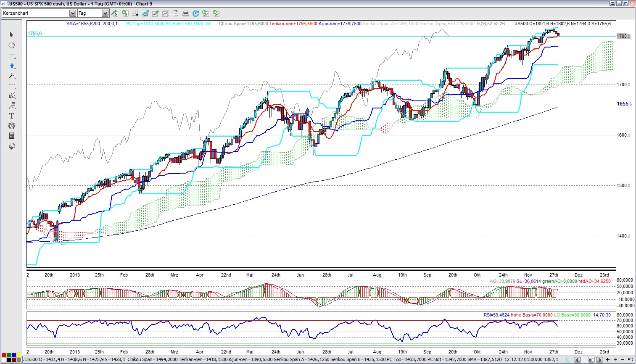The image size is (636, 364).
Task: Choose the line drawing tool
Action: (11, 55)
